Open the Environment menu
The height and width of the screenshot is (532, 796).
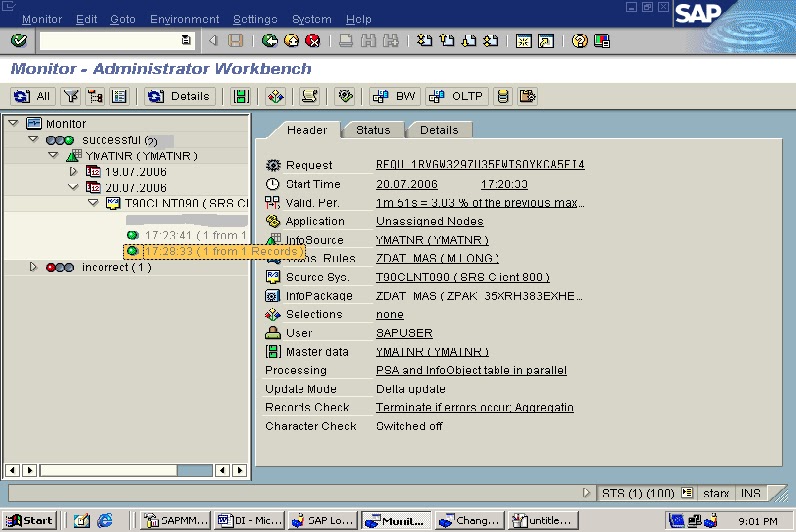184,19
